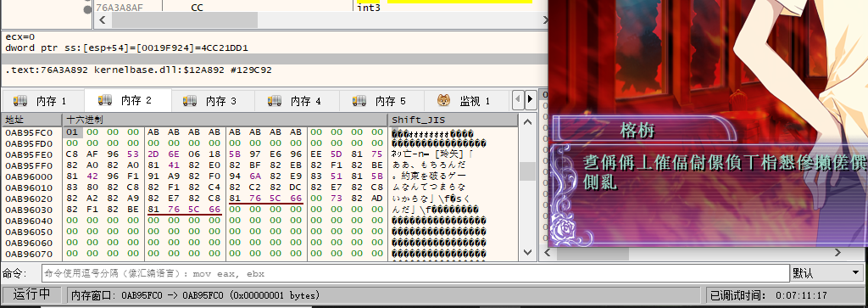
Task: Click the 十六进制 column header
Action: [x=225, y=120]
